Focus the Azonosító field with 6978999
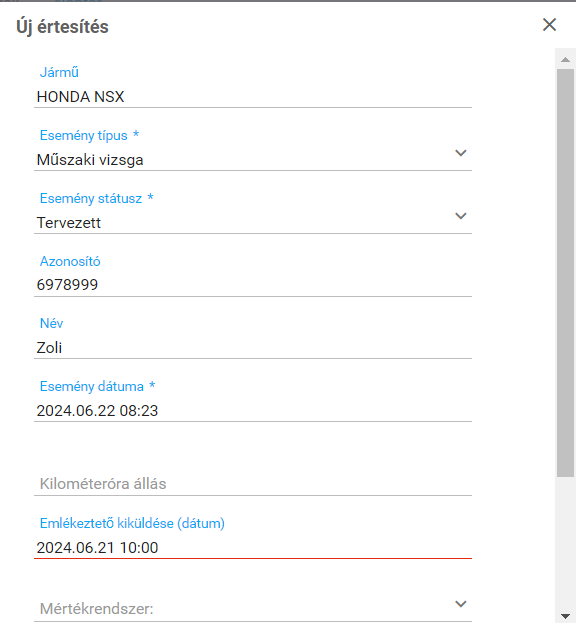The height and width of the screenshot is (623, 576). [x=253, y=285]
